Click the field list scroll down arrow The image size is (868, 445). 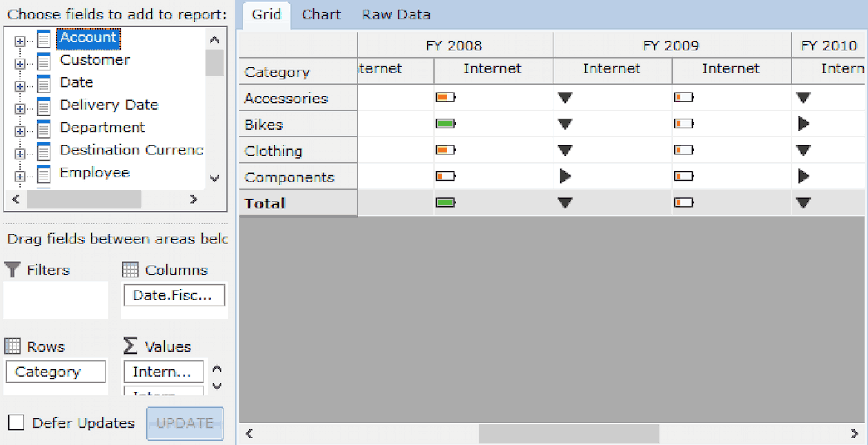tap(215, 178)
